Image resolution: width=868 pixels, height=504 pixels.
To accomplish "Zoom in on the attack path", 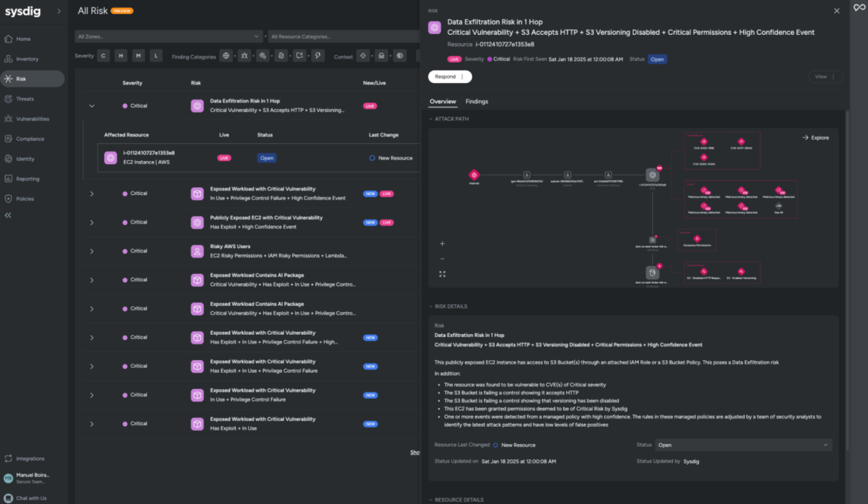I will (442, 243).
